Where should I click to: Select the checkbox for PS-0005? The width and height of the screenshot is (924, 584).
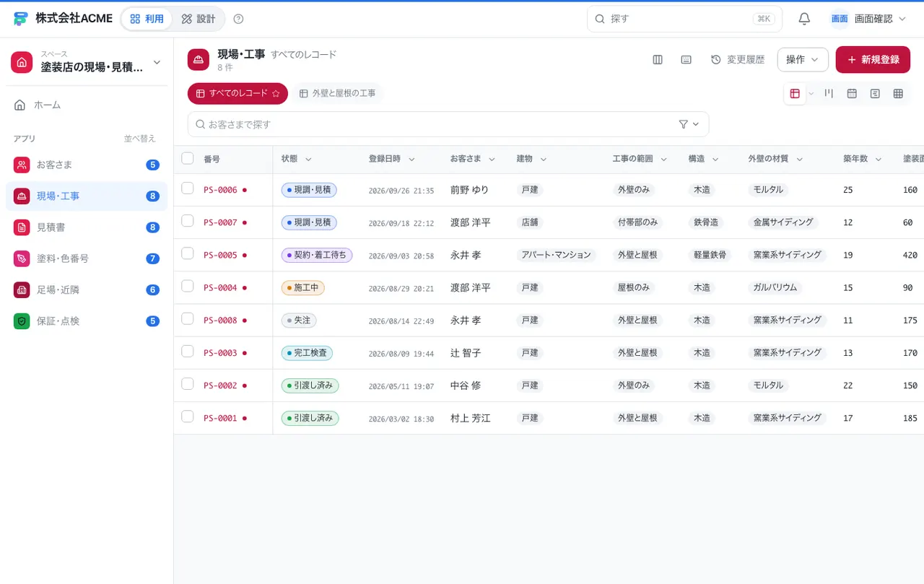click(x=188, y=253)
